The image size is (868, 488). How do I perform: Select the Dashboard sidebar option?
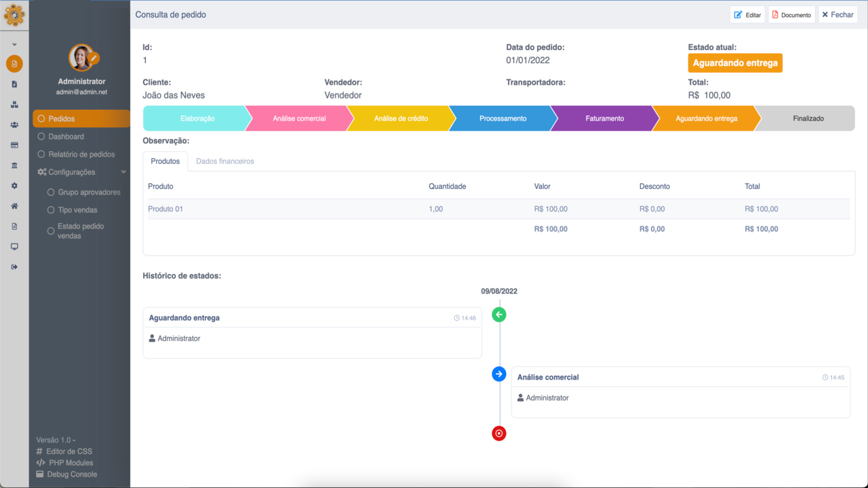[66, 136]
